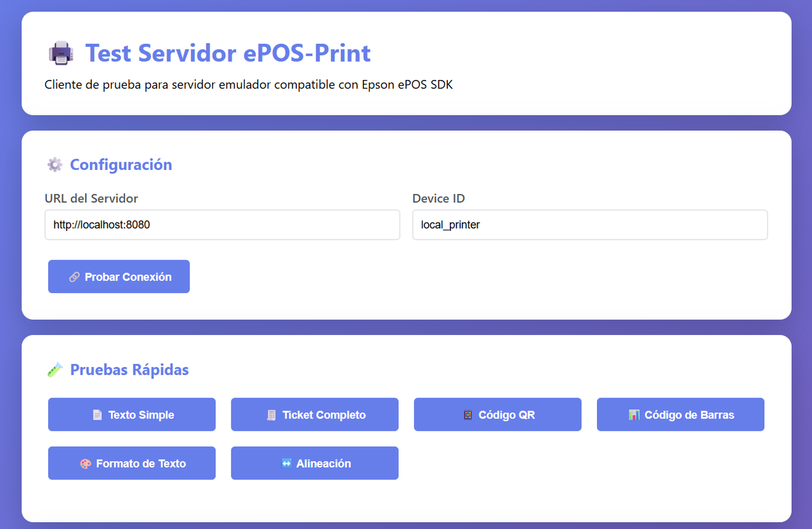
Task: Launch the Código QR test
Action: (x=498, y=415)
